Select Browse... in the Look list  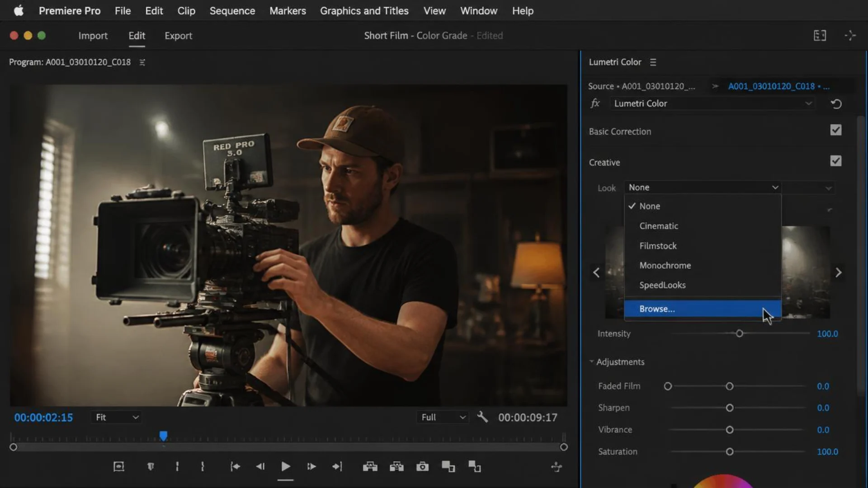click(703, 309)
